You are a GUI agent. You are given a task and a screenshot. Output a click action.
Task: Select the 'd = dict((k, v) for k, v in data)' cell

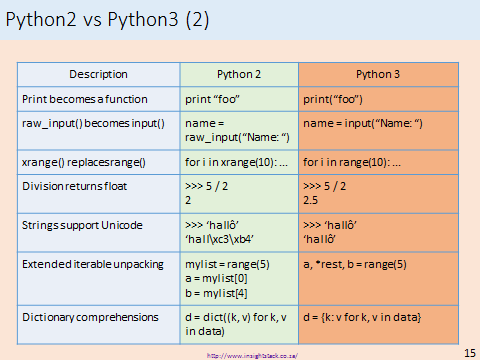click(239, 325)
